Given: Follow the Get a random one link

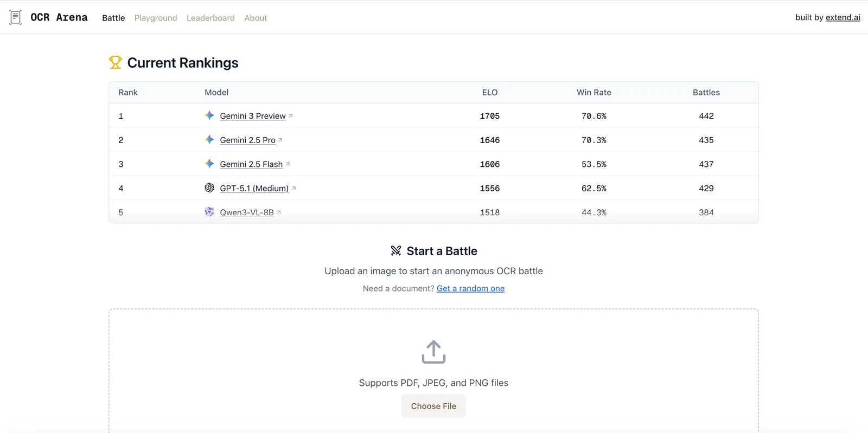Looking at the screenshot, I should (x=470, y=288).
